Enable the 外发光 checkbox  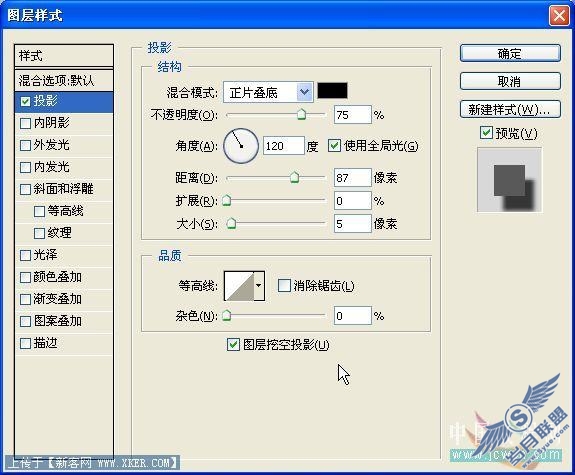coord(25,145)
